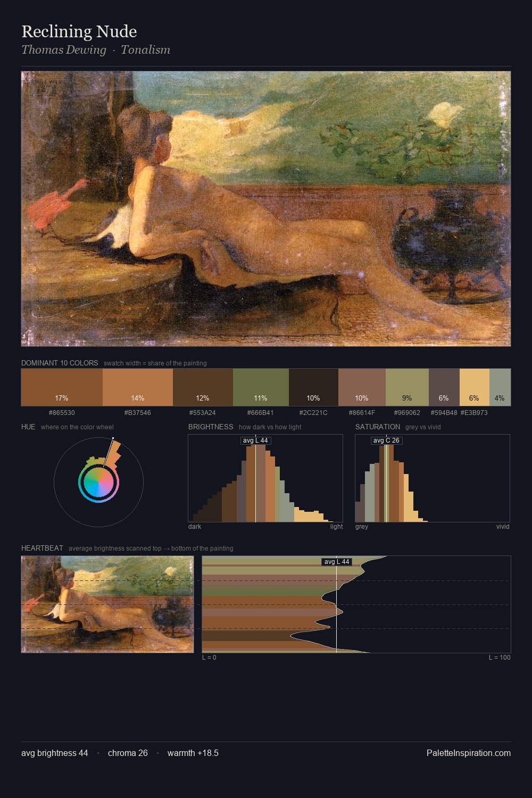The height and width of the screenshot is (798, 532).
Task: Click the 'L = 0' axis label
Action: tap(209, 658)
